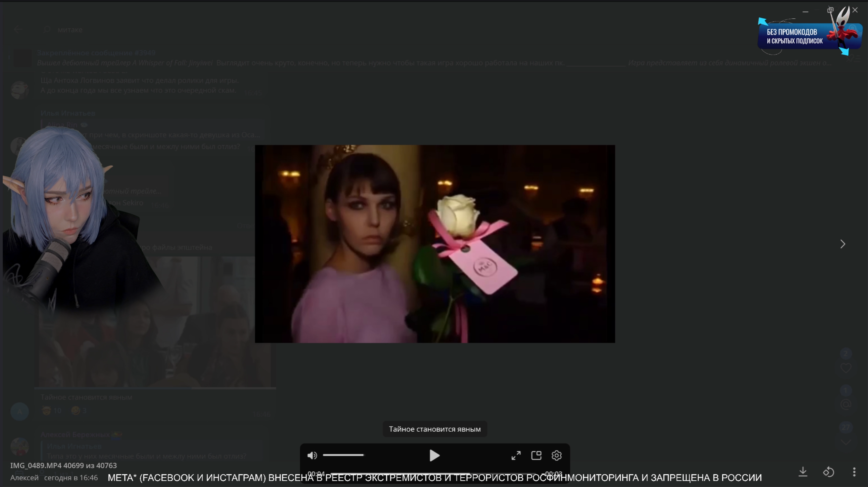Open playback settings gear
Image resolution: width=868 pixels, height=487 pixels.
click(x=556, y=456)
